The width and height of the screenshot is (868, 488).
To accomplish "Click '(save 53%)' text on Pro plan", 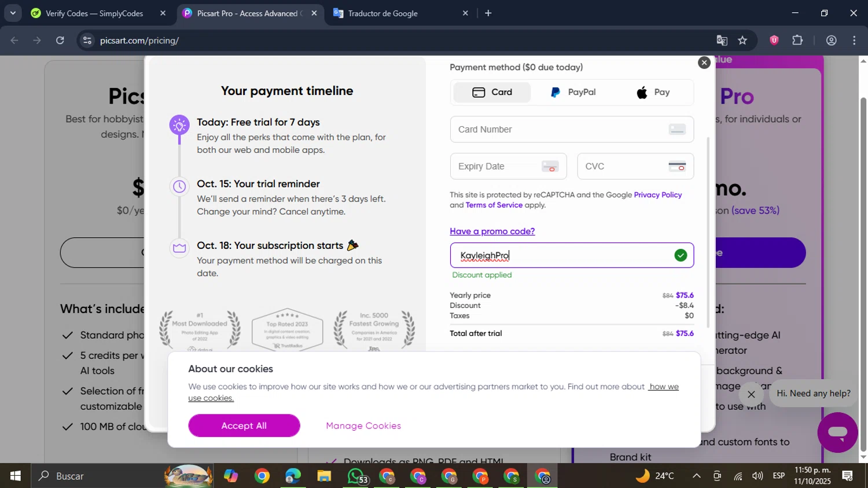I will tap(755, 211).
